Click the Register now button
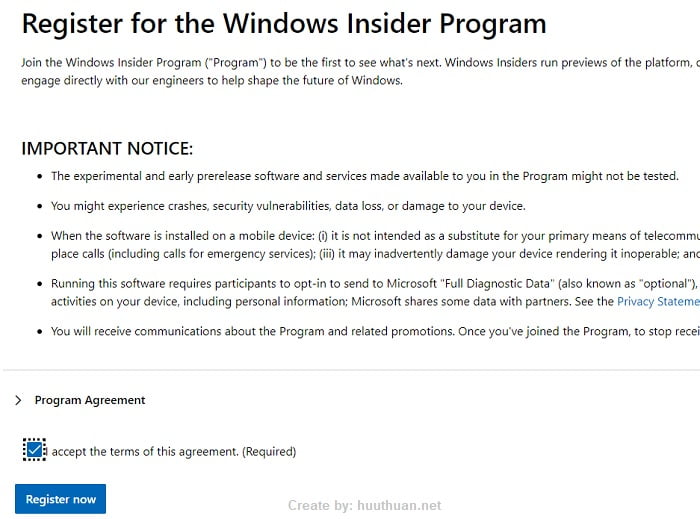700x519 pixels. pyautogui.click(x=60, y=499)
